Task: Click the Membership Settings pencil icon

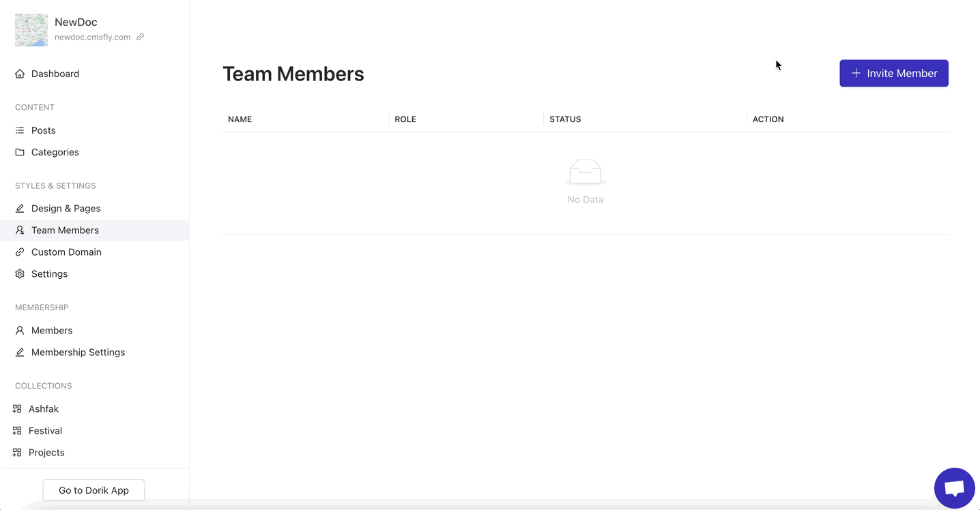Action: pos(20,352)
